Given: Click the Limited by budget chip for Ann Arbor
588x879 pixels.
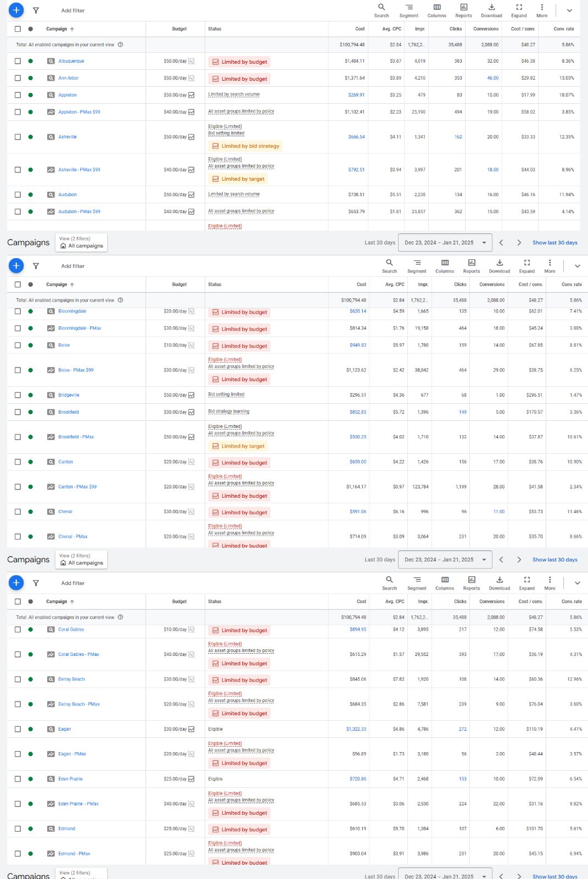Looking at the screenshot, I should click(x=239, y=79).
